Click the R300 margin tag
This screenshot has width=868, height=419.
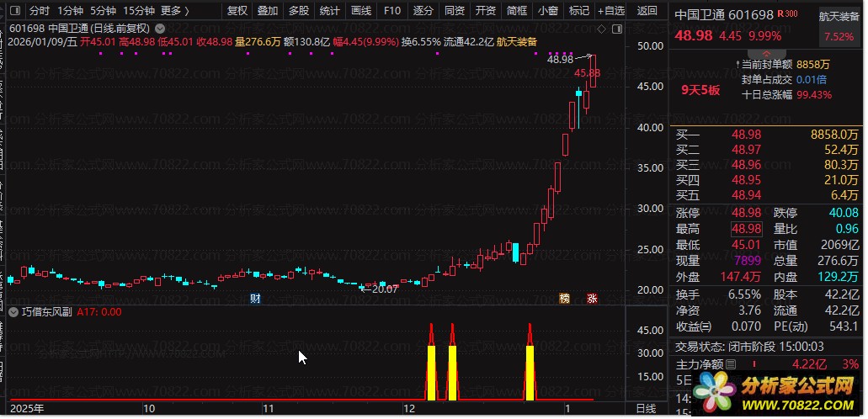click(x=787, y=13)
